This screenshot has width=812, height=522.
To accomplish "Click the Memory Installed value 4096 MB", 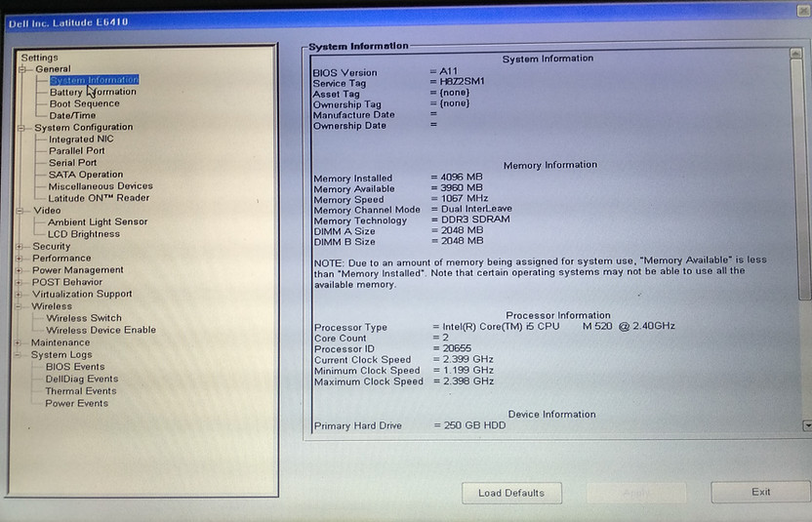I will click(x=462, y=178).
